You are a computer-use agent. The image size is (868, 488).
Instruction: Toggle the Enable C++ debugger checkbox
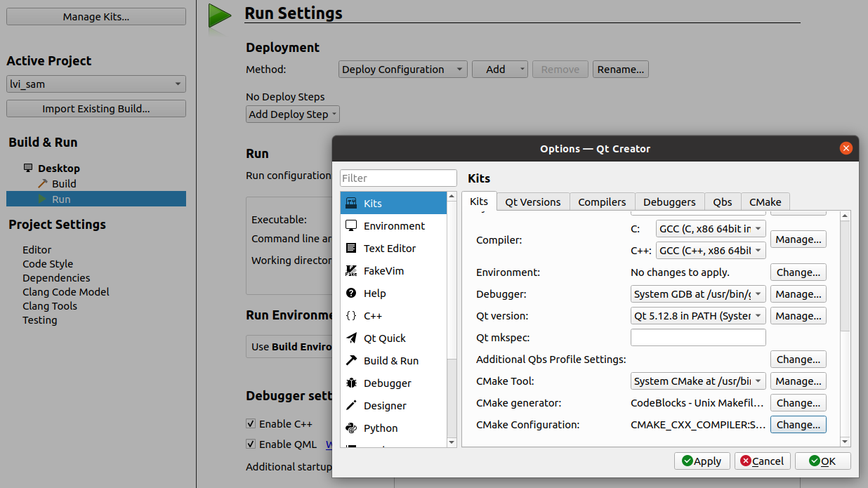point(251,424)
